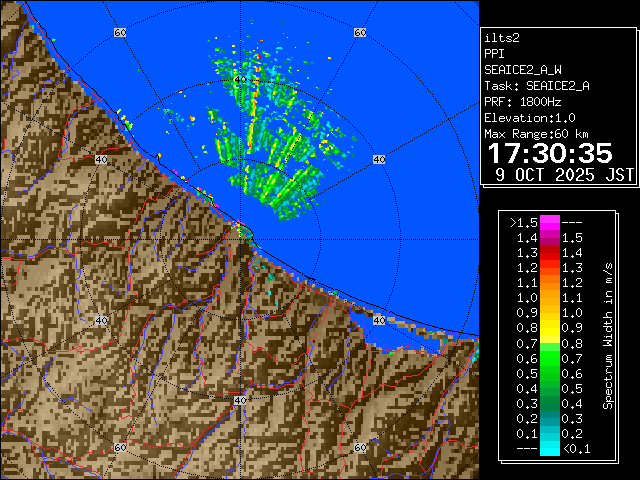Screen dimensions: 640x480
Task: Click the 'PPI' scan type label
Action: click(x=494, y=54)
